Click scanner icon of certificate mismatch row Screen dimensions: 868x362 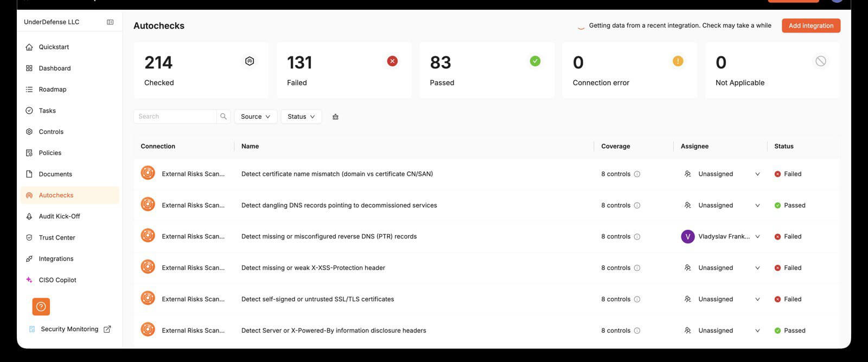point(148,173)
